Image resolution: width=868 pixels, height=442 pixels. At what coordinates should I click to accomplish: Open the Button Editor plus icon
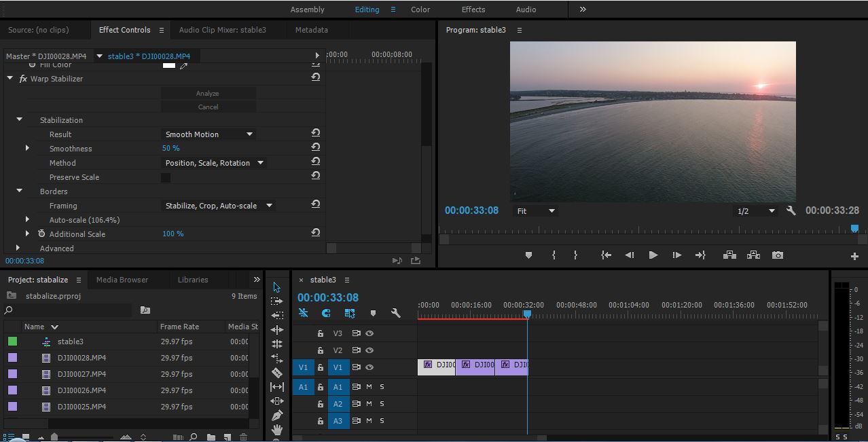click(x=854, y=256)
